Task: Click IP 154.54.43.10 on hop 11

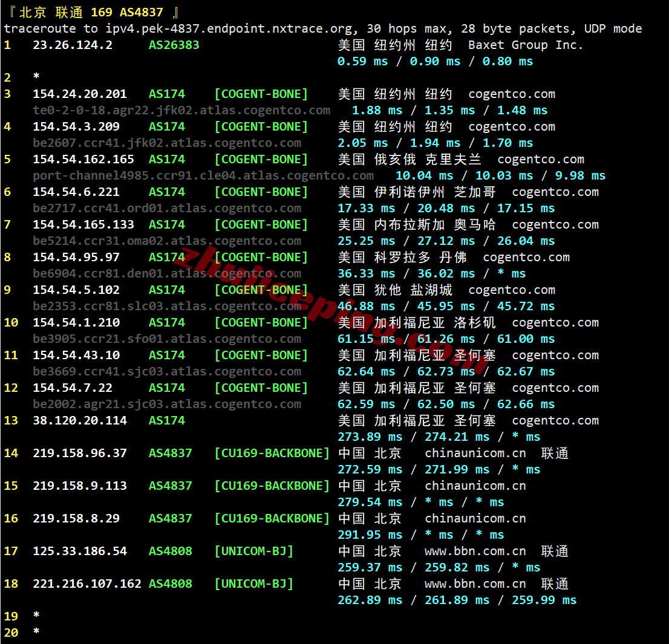Action: [76, 355]
